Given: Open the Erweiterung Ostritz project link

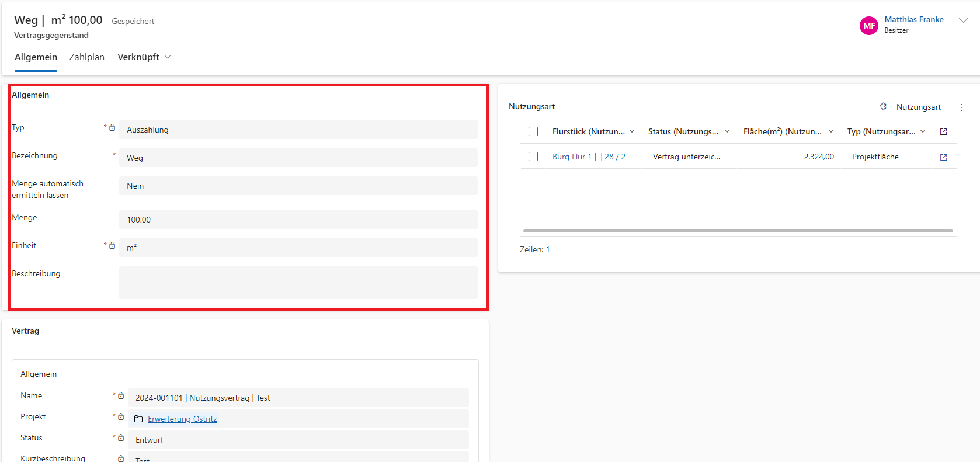Looking at the screenshot, I should [182, 419].
